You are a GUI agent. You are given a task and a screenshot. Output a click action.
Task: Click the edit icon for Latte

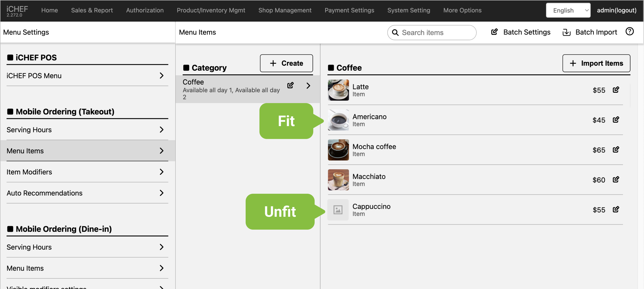coord(615,90)
